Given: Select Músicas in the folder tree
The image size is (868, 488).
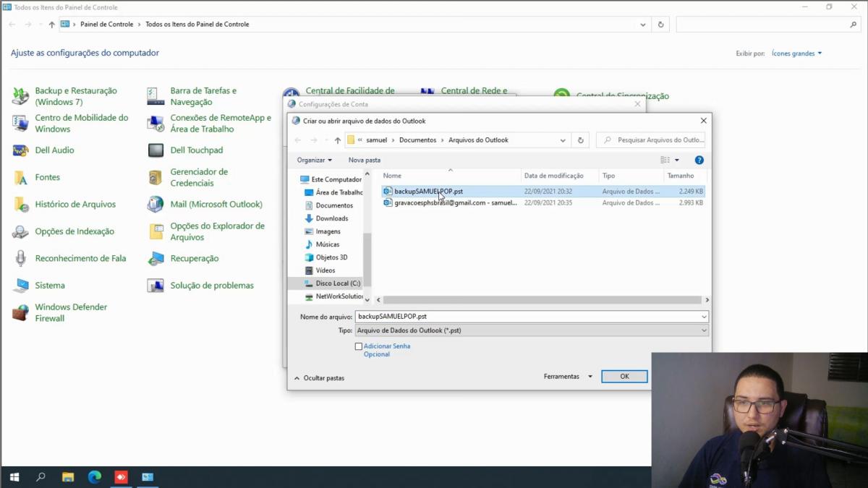Looking at the screenshot, I should [x=322, y=244].
